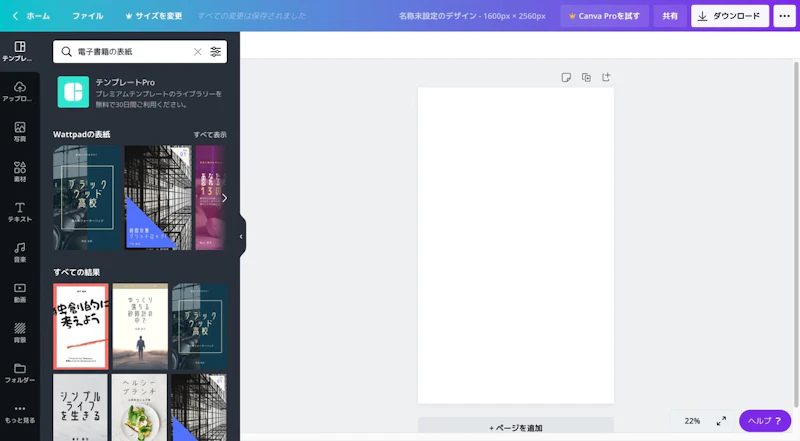The width and height of the screenshot is (800, 441).
Task: Select red-bordered handwritten cover template
Action: [81, 326]
